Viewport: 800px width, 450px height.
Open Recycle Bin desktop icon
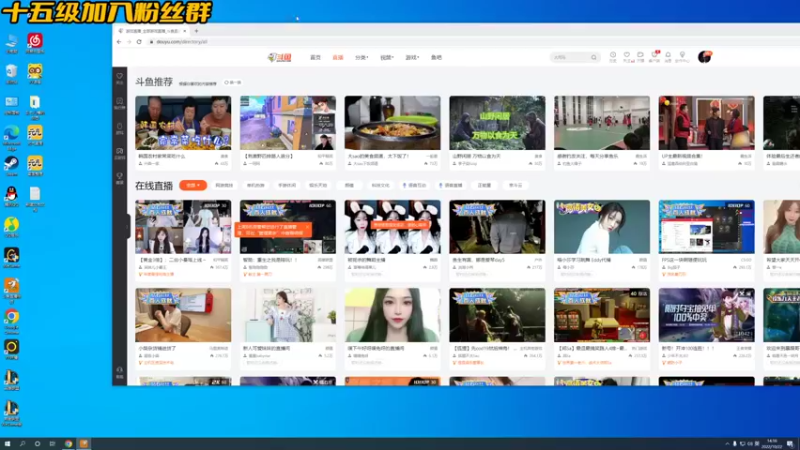[11, 73]
